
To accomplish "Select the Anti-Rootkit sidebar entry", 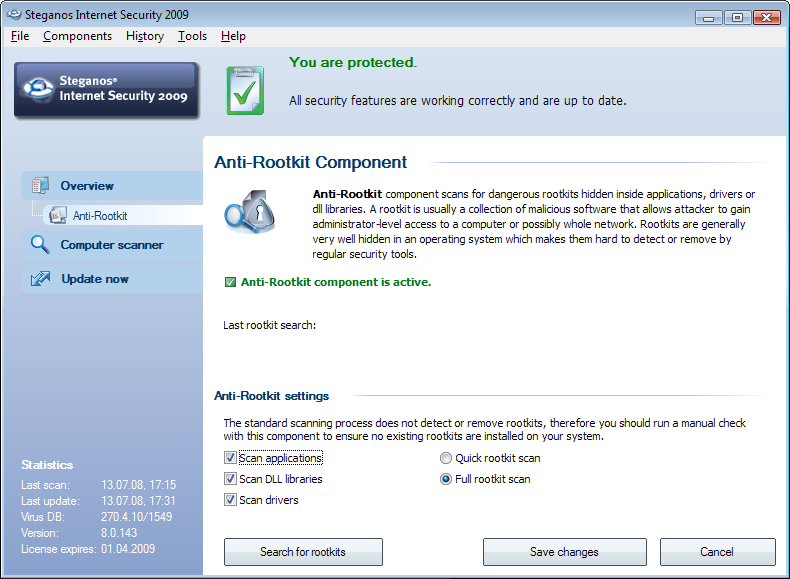I will click(123, 215).
